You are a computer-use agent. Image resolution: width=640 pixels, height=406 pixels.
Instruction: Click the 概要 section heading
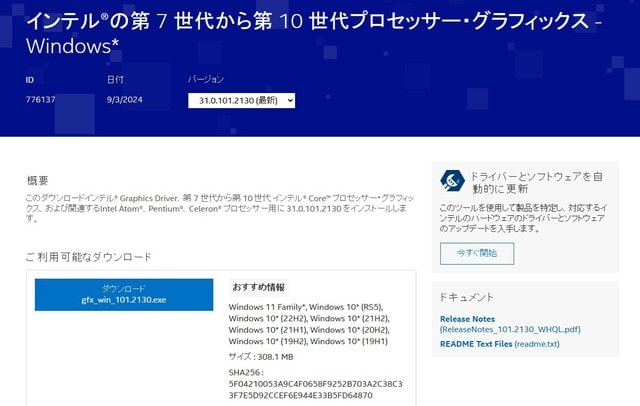pyautogui.click(x=38, y=180)
